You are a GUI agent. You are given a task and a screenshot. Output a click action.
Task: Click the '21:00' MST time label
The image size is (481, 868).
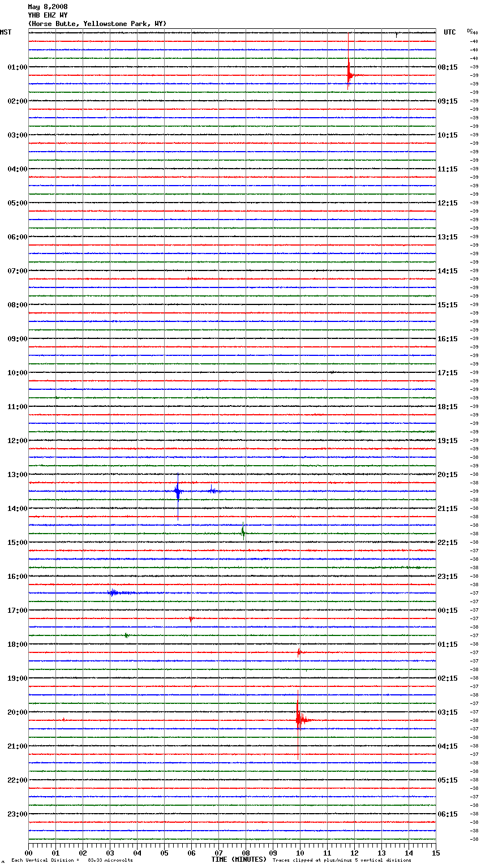(x=18, y=746)
